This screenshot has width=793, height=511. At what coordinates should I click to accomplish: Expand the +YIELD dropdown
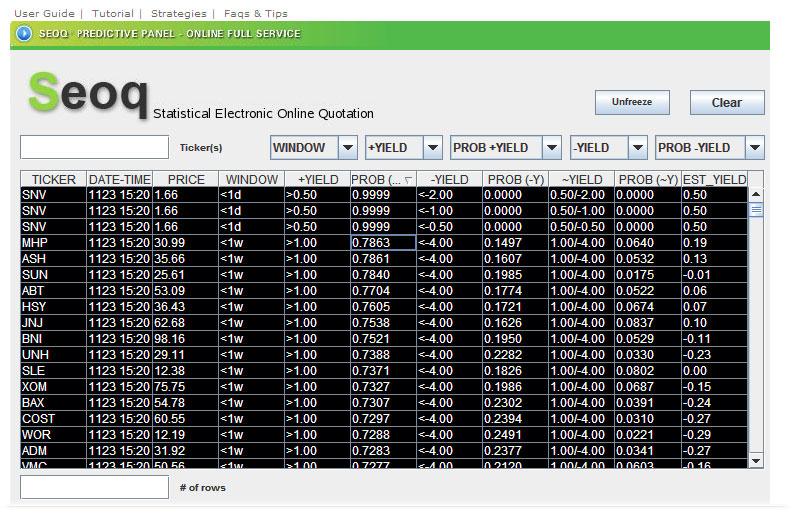433,148
